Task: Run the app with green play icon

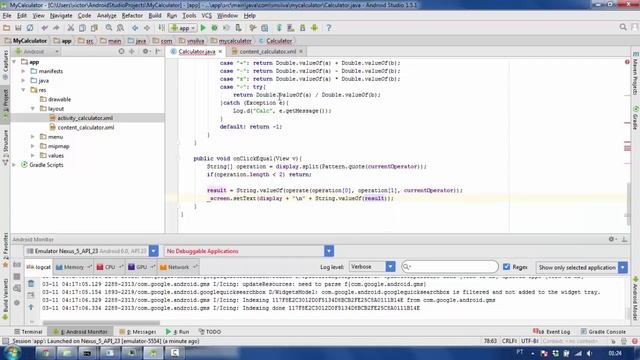Action: point(203,28)
